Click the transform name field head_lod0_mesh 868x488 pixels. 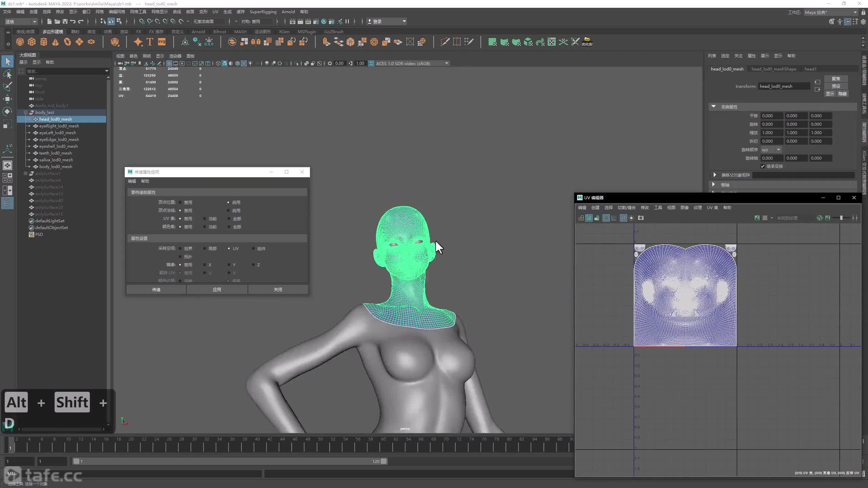tap(784, 86)
